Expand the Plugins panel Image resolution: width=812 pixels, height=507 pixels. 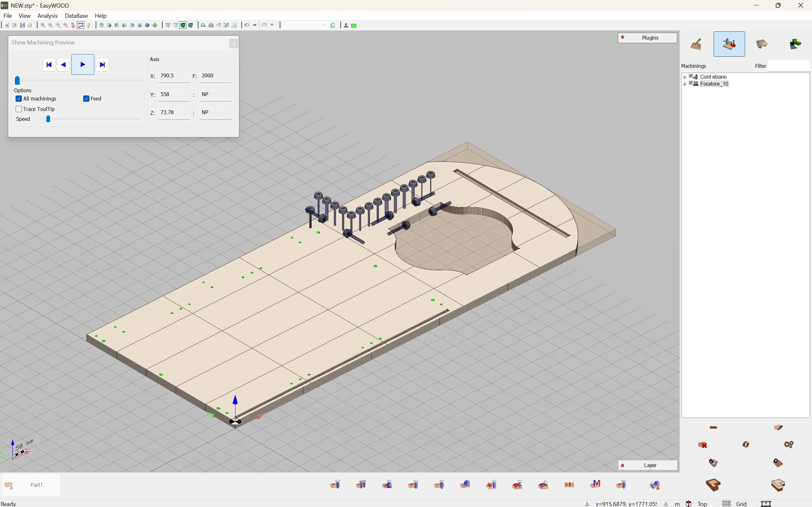[647, 37]
